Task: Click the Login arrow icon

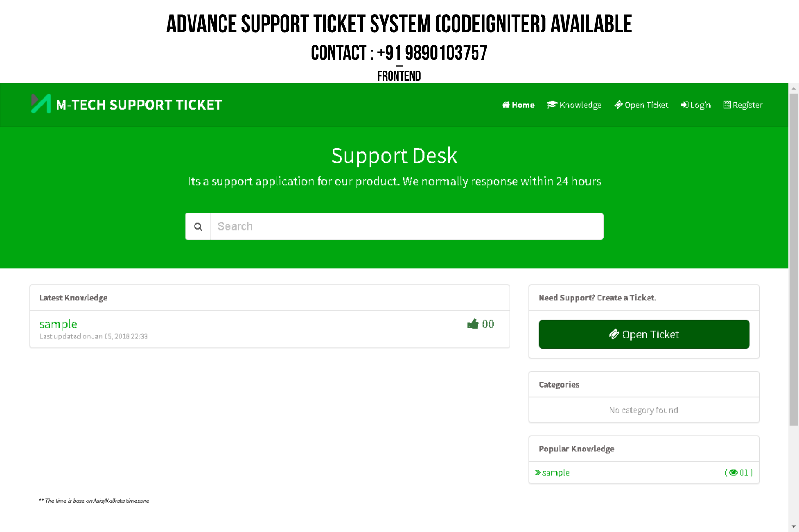Action: coord(685,105)
